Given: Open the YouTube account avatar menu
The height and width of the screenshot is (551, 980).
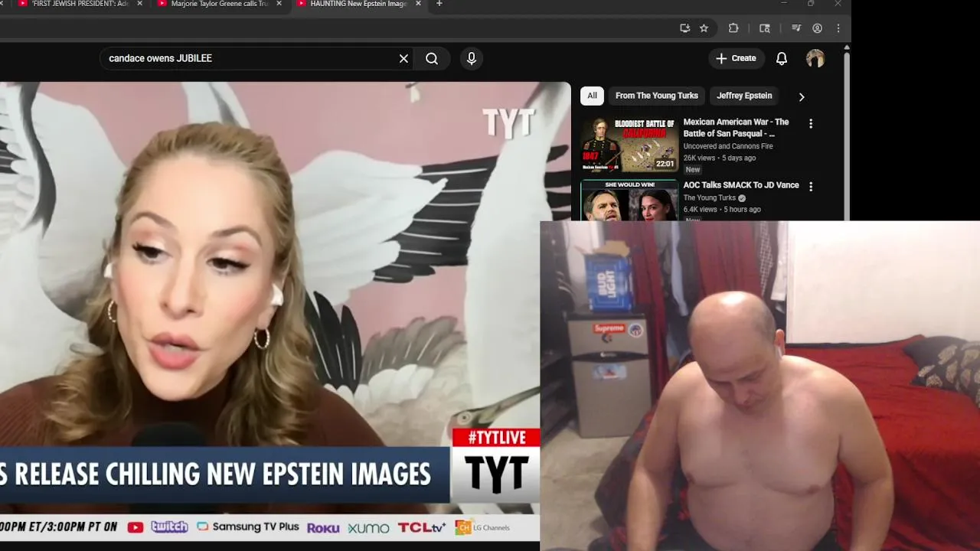Looking at the screenshot, I should [x=815, y=59].
